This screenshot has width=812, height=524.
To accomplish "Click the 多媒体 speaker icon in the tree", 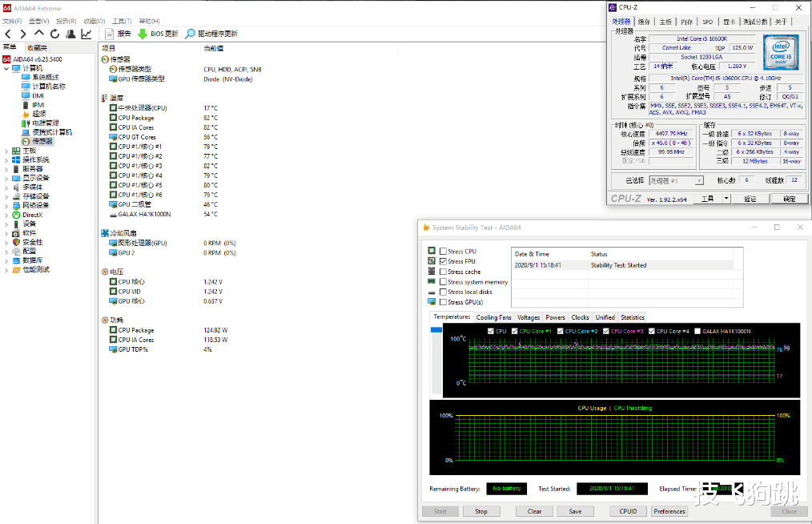I will tap(16, 187).
